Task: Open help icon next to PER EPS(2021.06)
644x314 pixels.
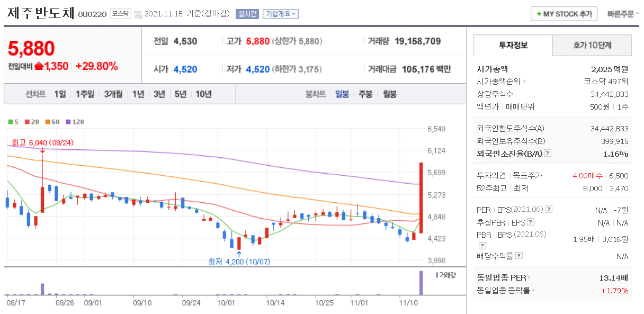Action: click(549, 210)
